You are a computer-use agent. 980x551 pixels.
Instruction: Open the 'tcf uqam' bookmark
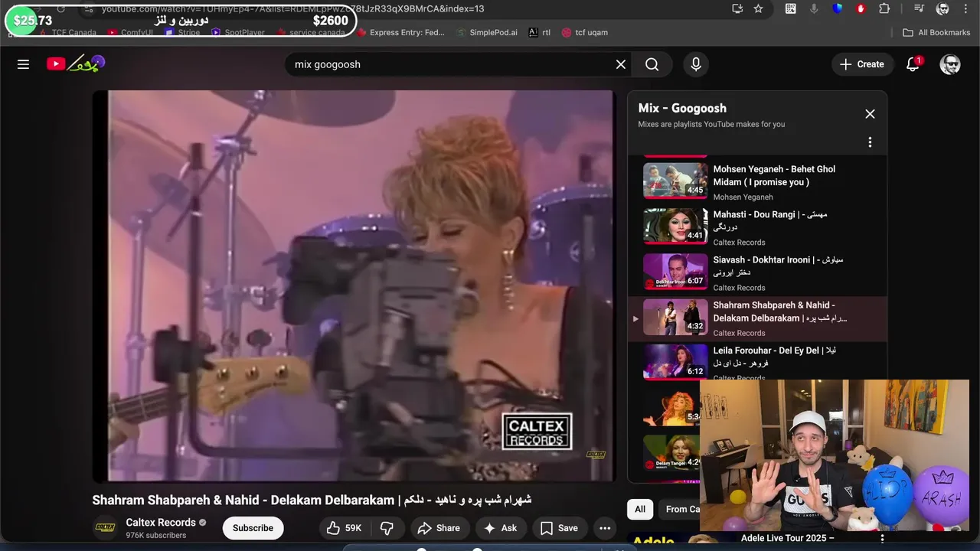584,33
